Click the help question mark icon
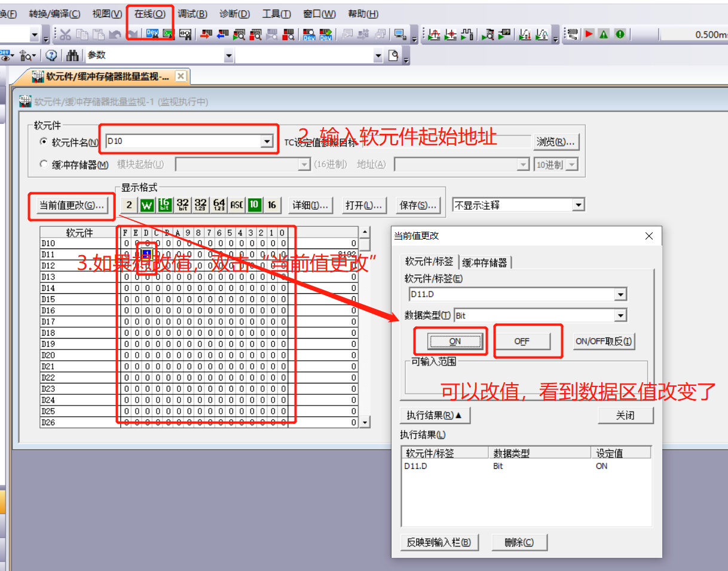The height and width of the screenshot is (571, 728). tap(51, 56)
